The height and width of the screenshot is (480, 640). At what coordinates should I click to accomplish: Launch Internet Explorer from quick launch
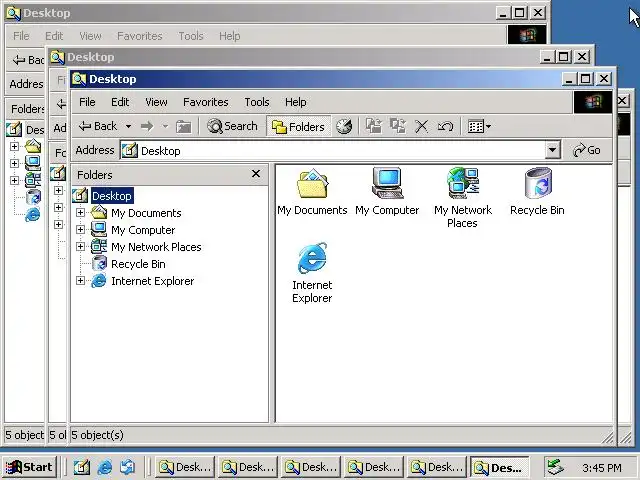click(105, 467)
